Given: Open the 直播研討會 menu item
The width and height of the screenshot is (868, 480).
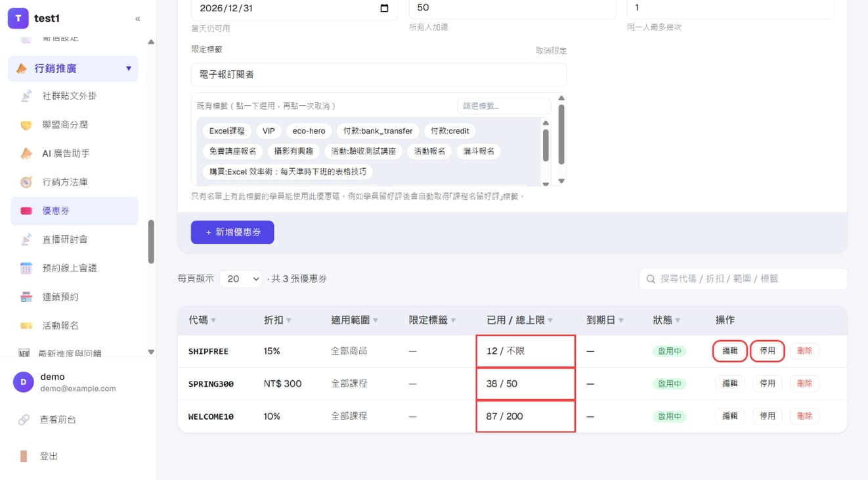Looking at the screenshot, I should (74, 240).
